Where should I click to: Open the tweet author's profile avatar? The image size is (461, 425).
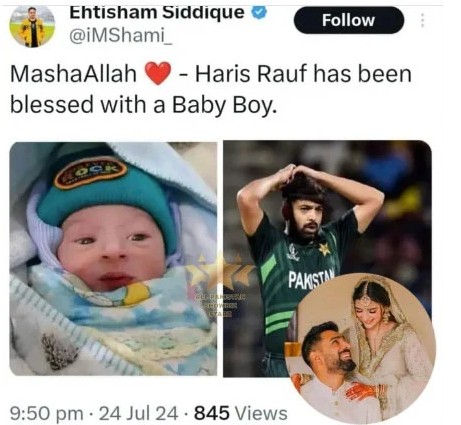click(x=32, y=26)
